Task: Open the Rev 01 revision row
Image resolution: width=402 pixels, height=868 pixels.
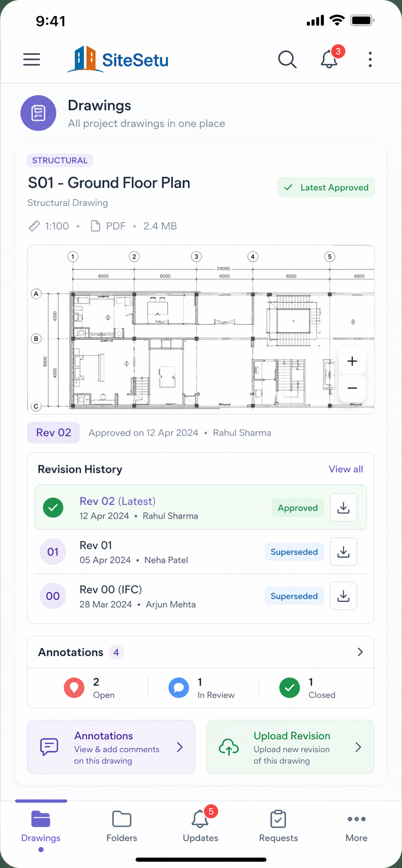Action: pos(201,552)
